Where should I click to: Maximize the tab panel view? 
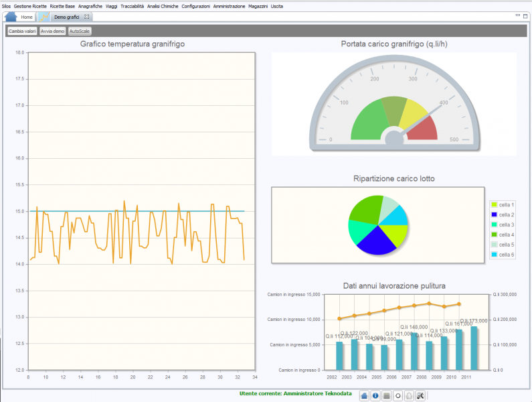pyautogui.click(x=525, y=16)
